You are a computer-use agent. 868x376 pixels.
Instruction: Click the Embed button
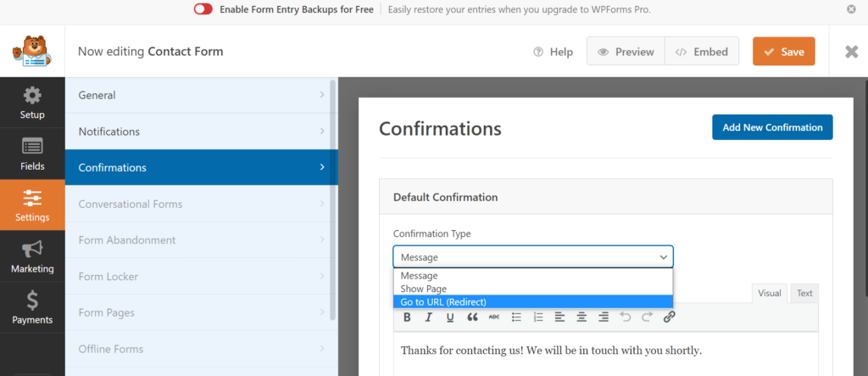pyautogui.click(x=701, y=52)
